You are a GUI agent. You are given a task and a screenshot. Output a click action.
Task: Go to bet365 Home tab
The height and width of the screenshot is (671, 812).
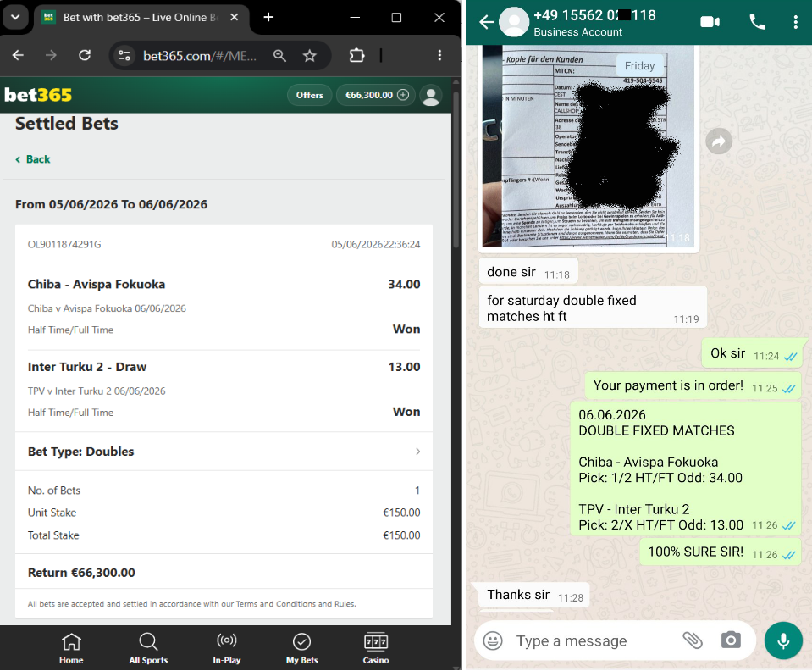tap(71, 647)
